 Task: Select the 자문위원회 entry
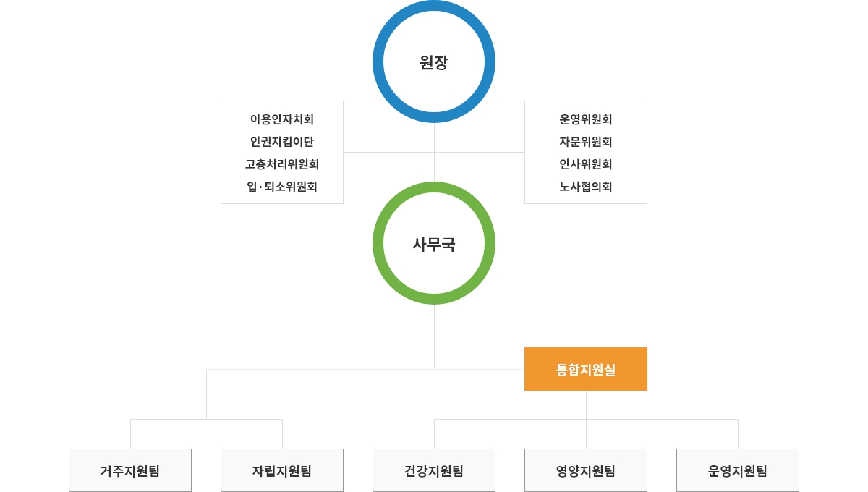point(586,142)
